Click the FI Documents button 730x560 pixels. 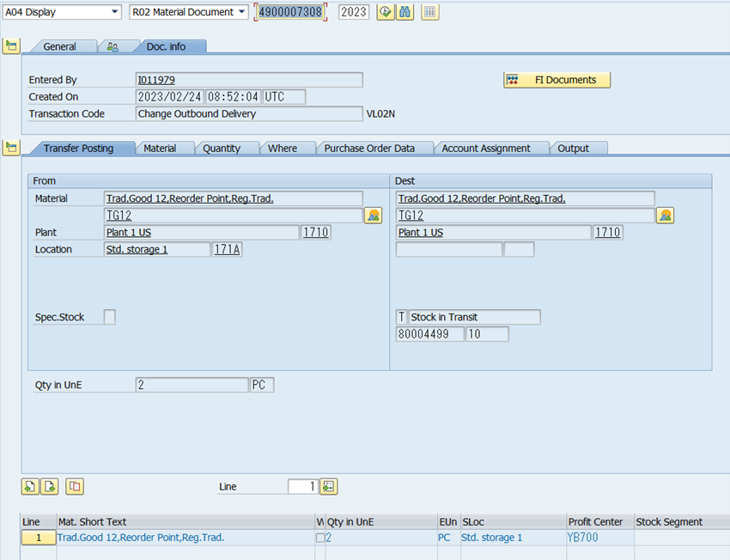(557, 80)
